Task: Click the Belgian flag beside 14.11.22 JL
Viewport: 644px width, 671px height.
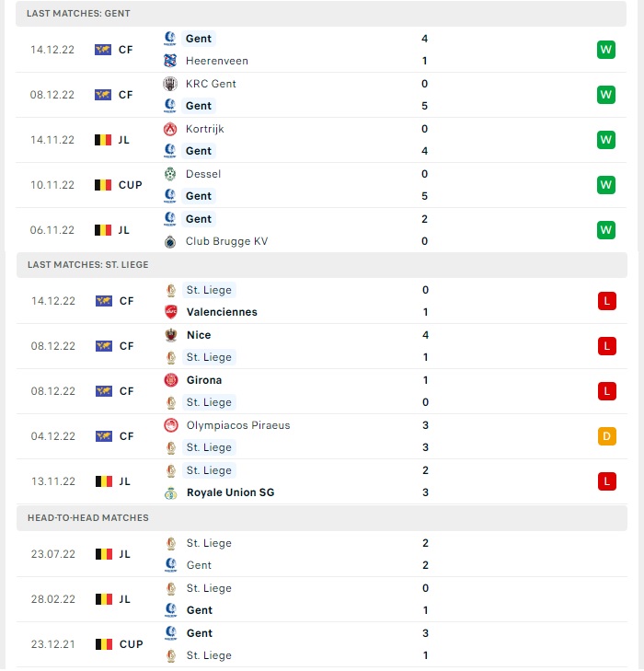Action: (103, 140)
